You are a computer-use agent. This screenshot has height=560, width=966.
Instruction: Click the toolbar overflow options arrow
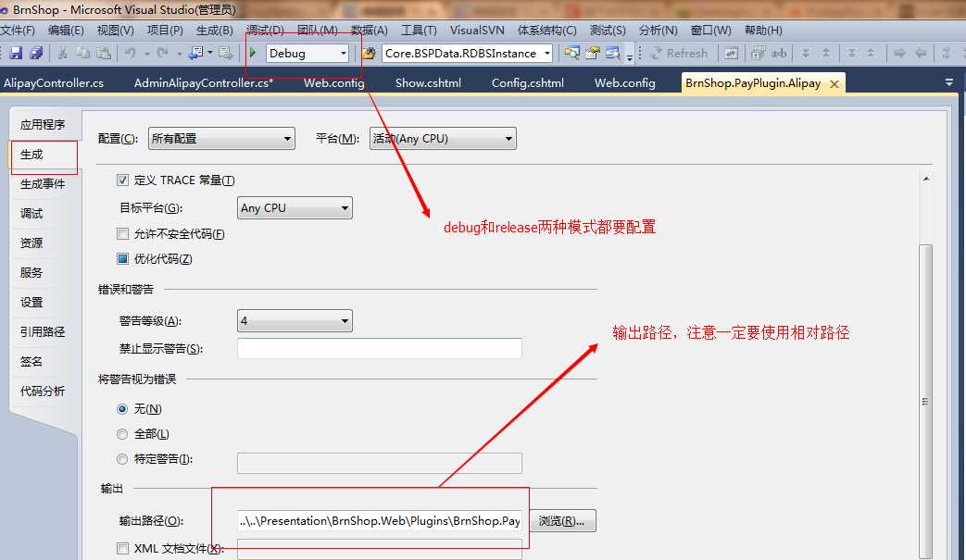(x=630, y=56)
